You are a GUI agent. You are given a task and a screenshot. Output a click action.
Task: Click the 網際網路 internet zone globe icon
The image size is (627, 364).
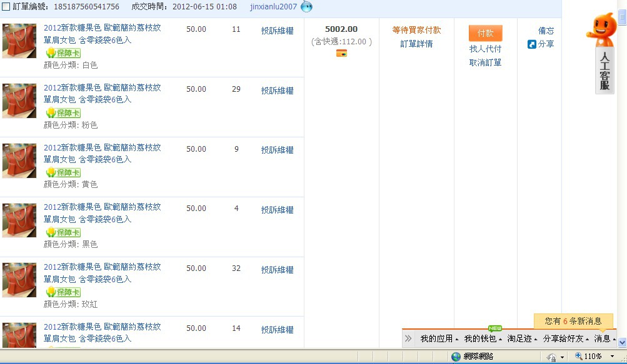click(456, 357)
